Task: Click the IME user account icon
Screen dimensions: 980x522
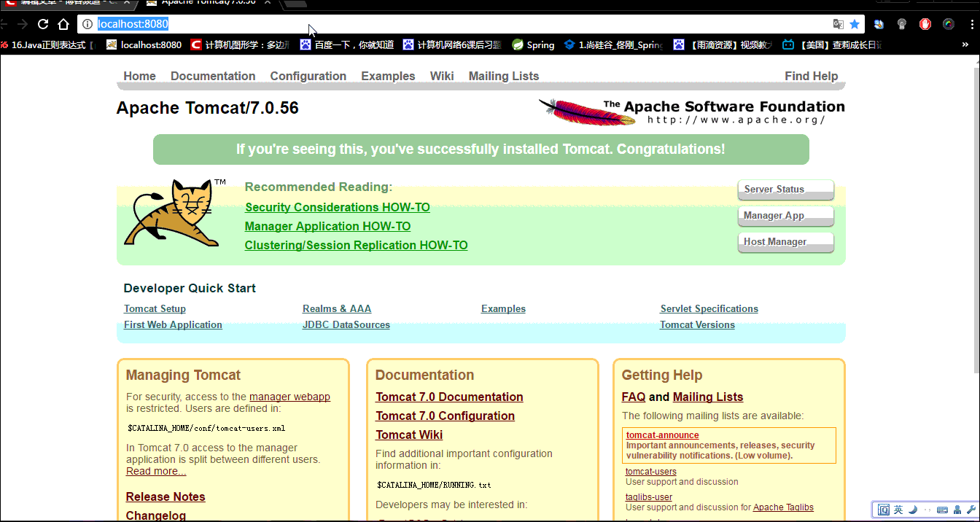Action: pyautogui.click(x=957, y=510)
